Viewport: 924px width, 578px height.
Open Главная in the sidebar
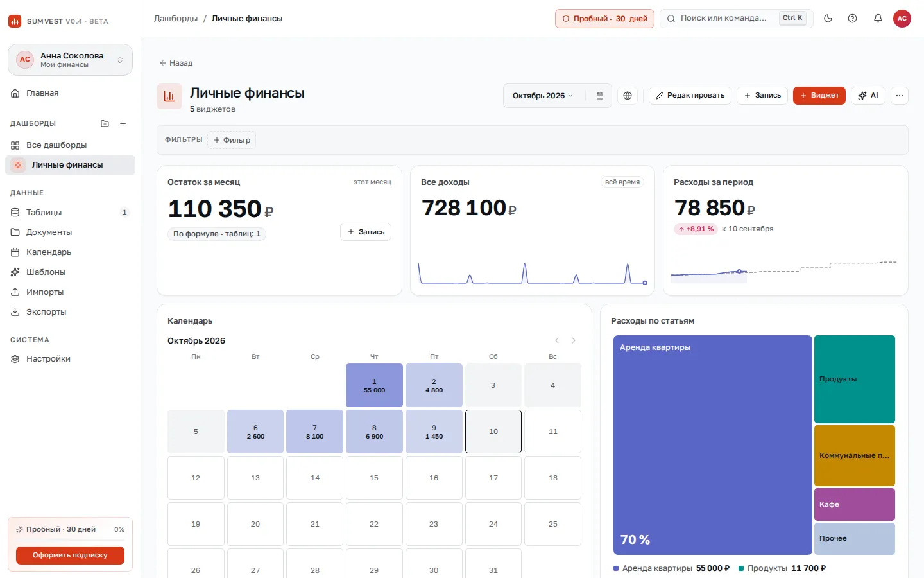coord(70,93)
